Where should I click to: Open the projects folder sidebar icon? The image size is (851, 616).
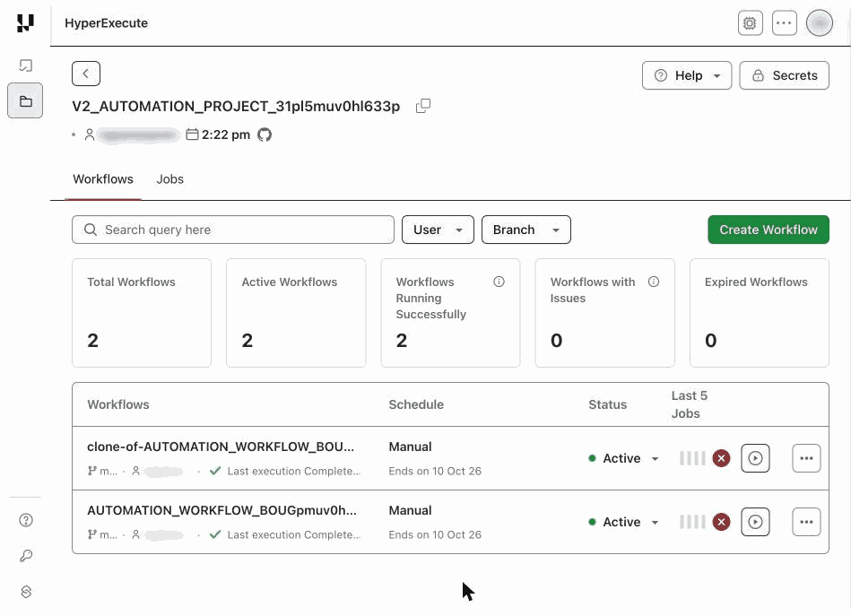pos(25,101)
